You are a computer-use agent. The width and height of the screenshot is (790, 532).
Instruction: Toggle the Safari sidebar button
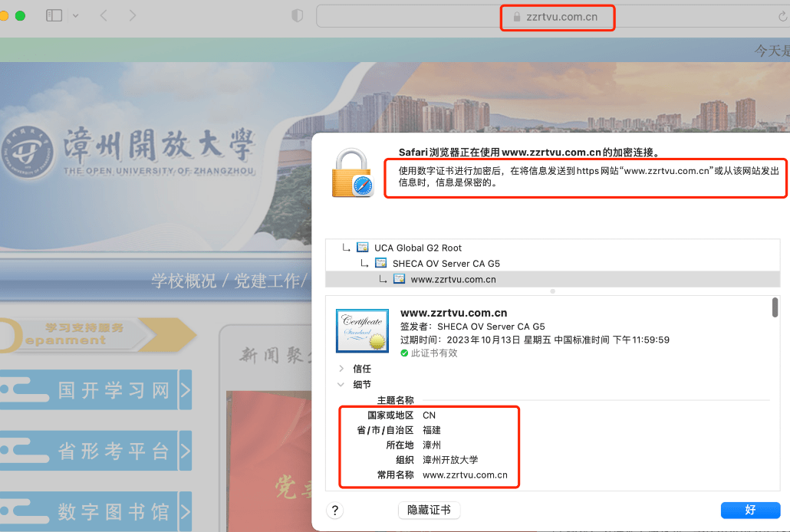tap(54, 15)
